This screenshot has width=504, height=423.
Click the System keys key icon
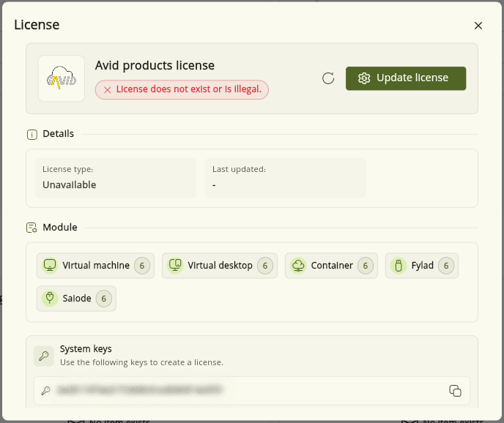(44, 356)
